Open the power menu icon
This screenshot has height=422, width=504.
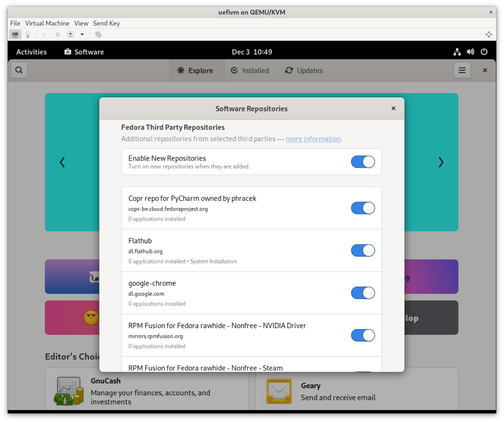[484, 52]
